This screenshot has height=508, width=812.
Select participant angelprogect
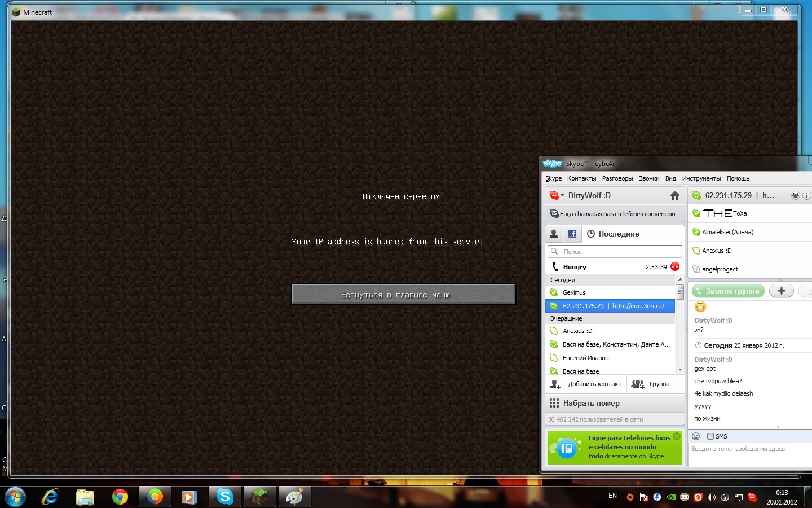point(750,269)
